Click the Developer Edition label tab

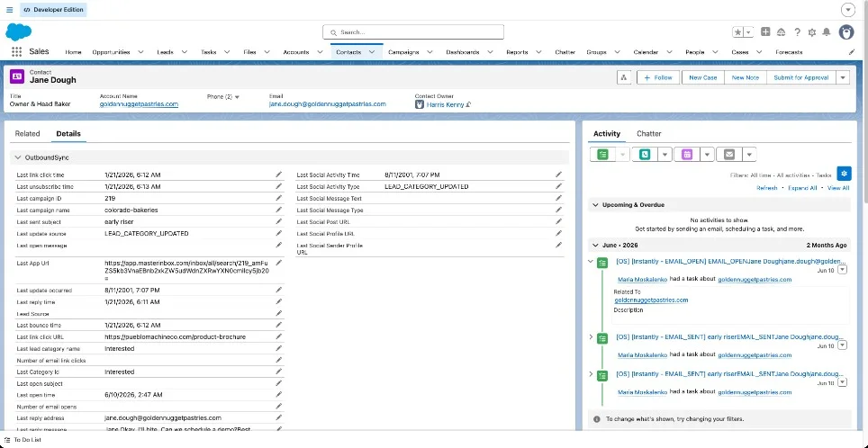click(53, 10)
